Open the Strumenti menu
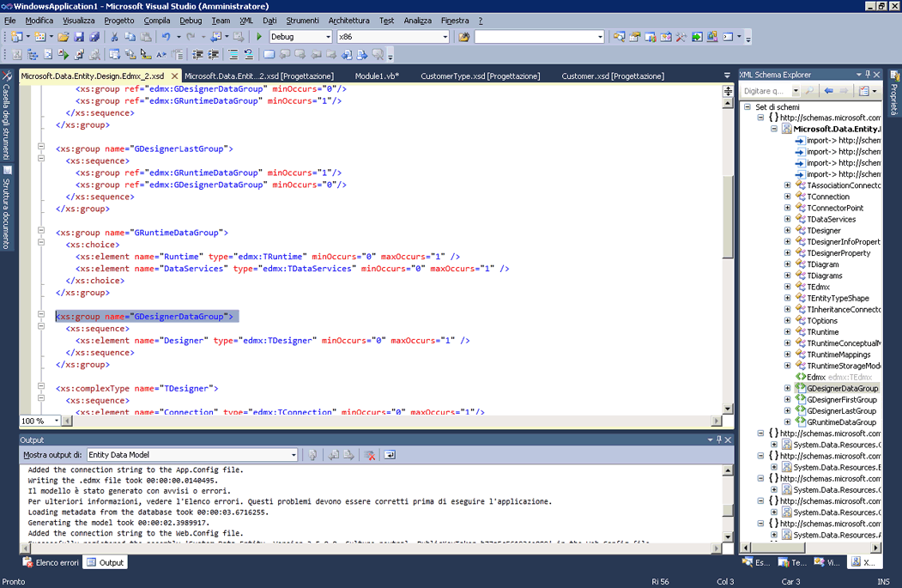The height and width of the screenshot is (588, 902). (x=302, y=20)
